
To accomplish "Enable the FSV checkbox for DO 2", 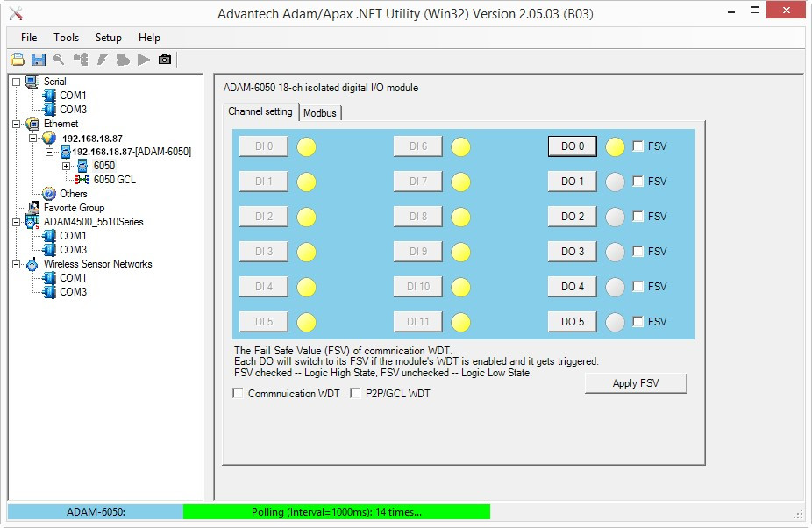I will tap(638, 217).
